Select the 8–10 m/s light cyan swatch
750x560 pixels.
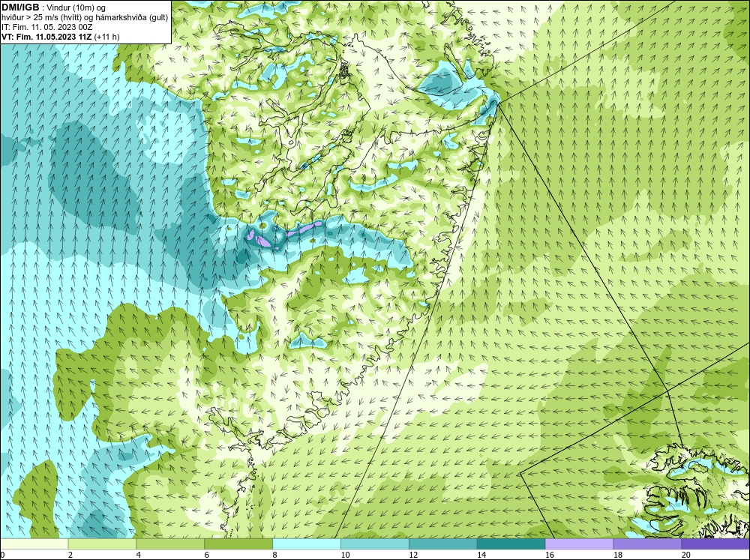click(x=307, y=544)
